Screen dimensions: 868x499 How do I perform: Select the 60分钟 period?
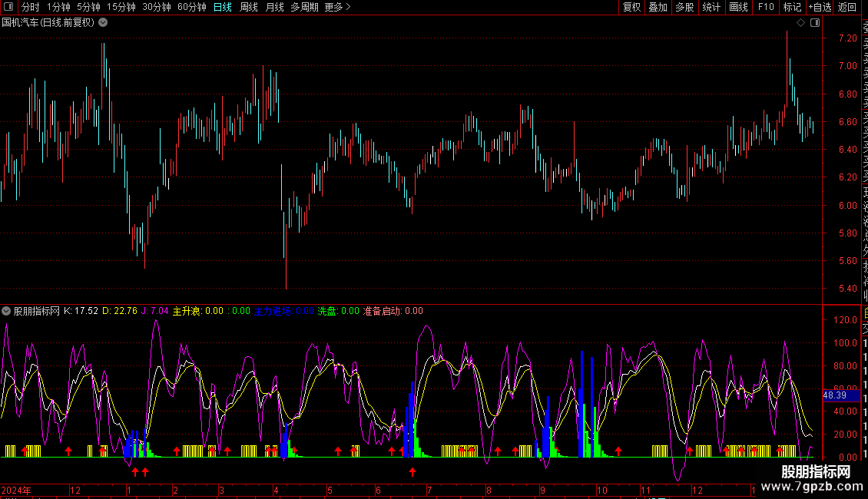point(191,8)
